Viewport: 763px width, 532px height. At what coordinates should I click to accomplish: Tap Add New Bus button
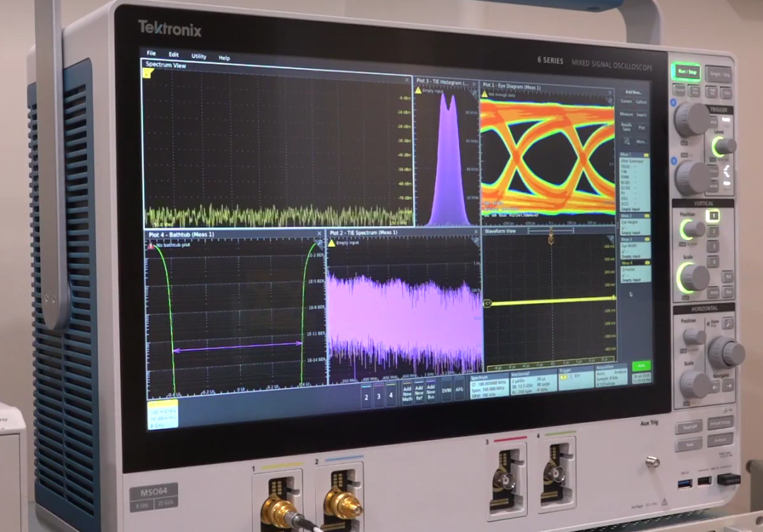[431, 392]
